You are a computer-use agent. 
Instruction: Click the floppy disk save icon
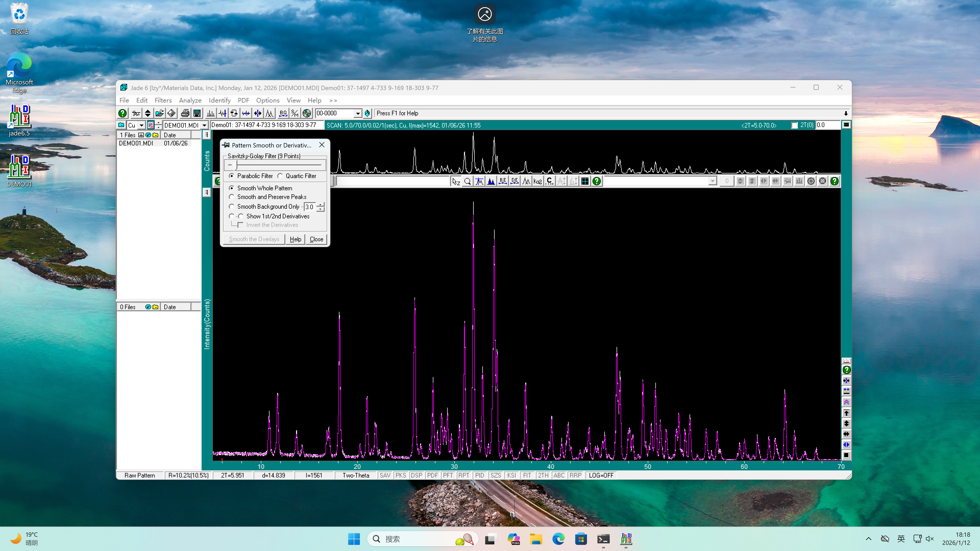(x=197, y=113)
